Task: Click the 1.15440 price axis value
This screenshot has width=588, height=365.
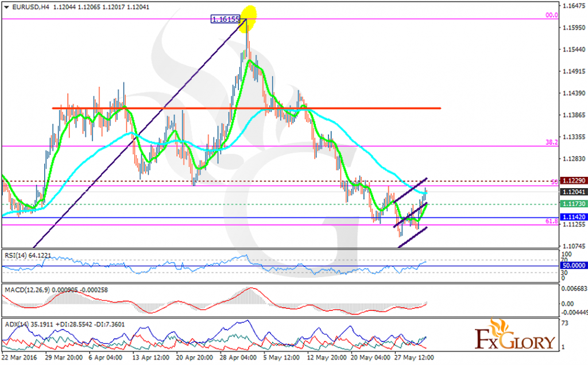Action: (574, 49)
